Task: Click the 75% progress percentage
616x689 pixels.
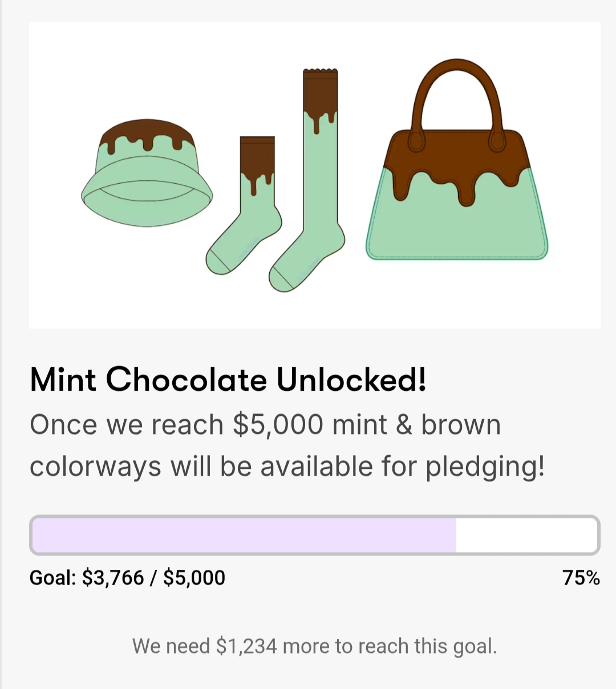Action: point(581,578)
